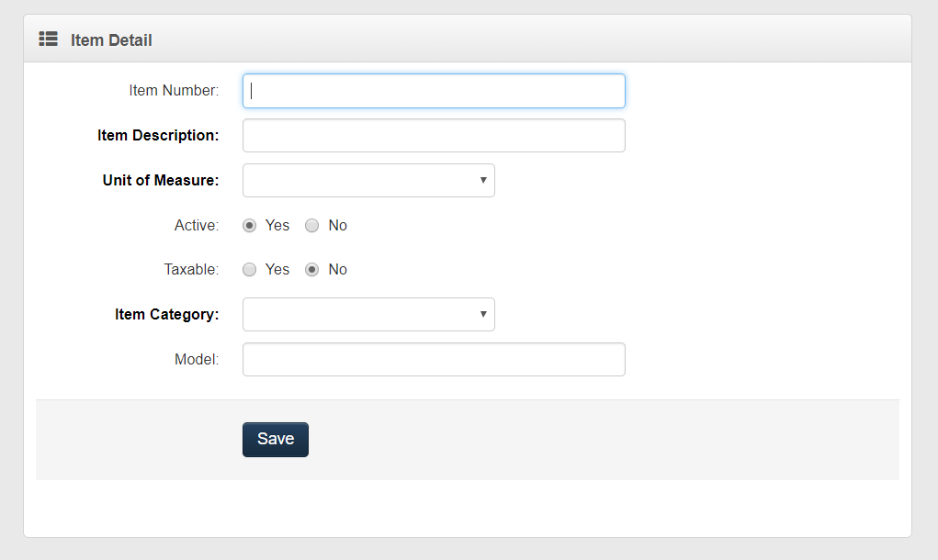938x560 pixels.
Task: Click the bold Item Description label
Action: point(158,136)
